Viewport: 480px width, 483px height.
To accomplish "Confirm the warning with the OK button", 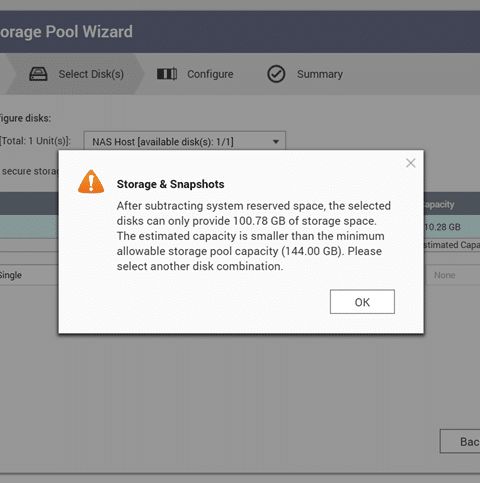I will [362, 302].
